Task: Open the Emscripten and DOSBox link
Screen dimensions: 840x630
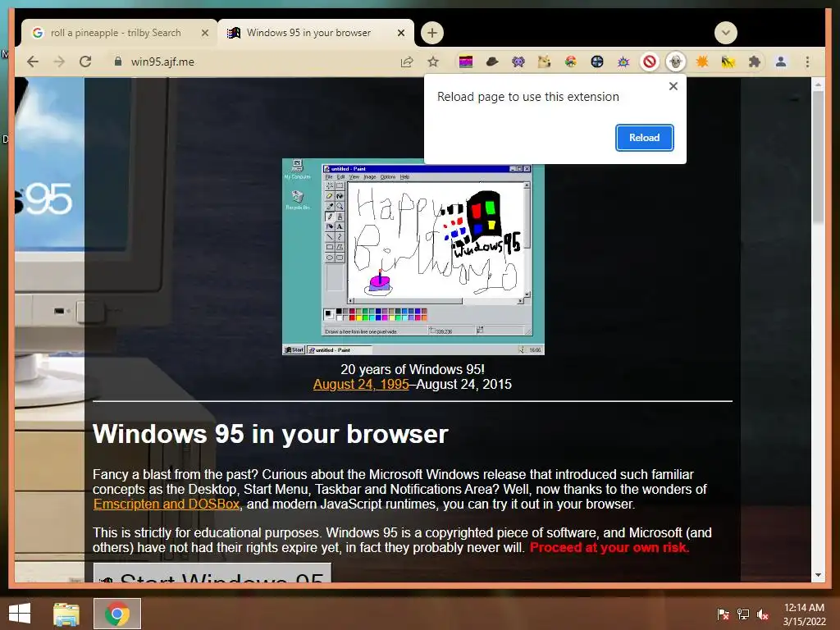Action: click(167, 504)
